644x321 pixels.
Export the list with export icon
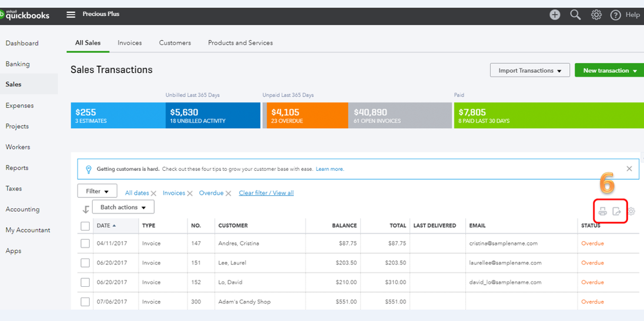(x=616, y=211)
